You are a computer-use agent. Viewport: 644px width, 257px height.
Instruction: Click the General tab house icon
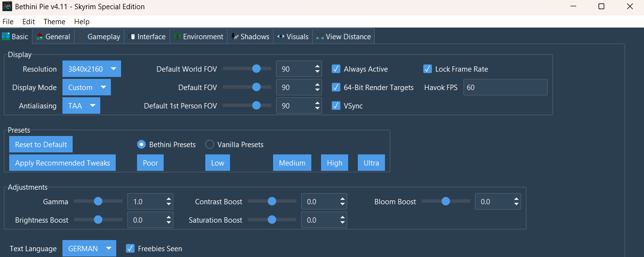[x=40, y=36]
